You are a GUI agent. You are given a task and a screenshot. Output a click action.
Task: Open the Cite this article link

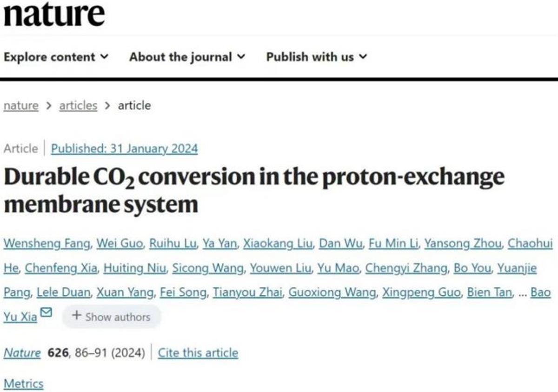pos(198,353)
